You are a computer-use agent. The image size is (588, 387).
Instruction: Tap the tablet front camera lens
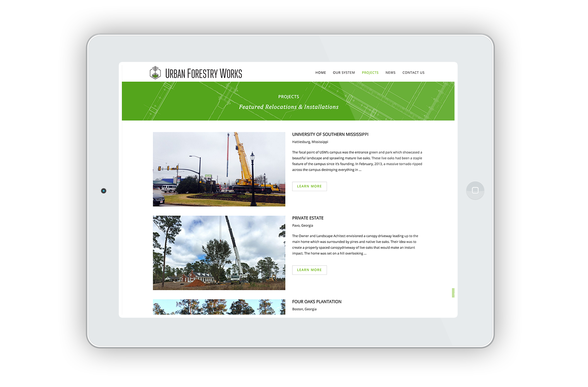(x=103, y=191)
